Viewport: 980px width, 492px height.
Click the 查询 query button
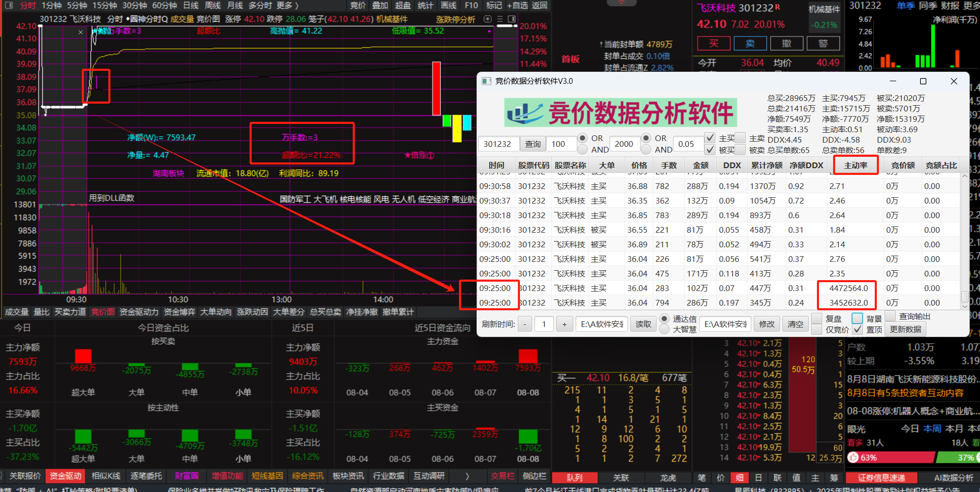click(x=532, y=144)
